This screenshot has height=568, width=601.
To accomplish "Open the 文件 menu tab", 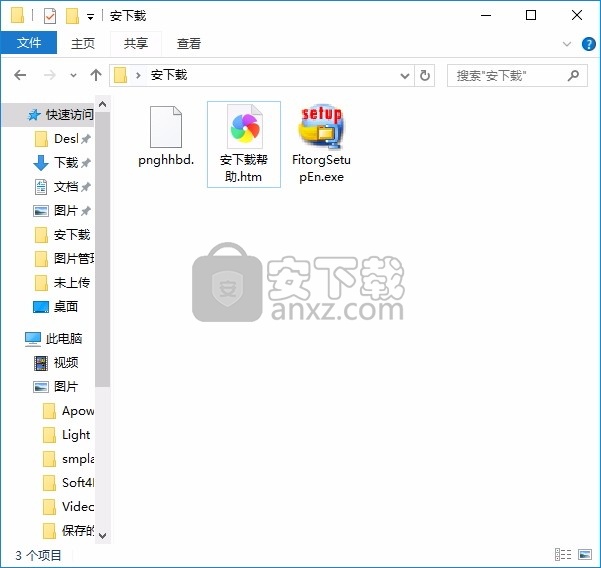I will point(29,43).
